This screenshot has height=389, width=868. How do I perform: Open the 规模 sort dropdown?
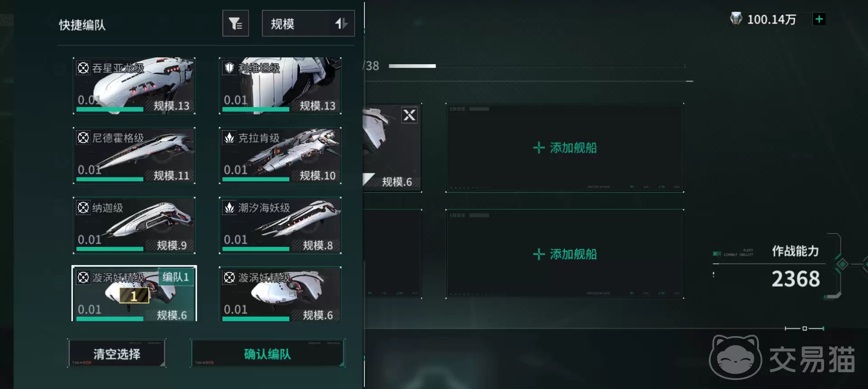point(308,23)
